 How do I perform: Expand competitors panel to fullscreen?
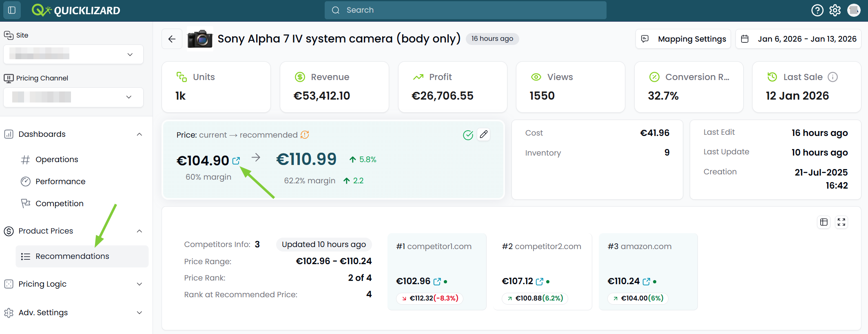point(841,222)
